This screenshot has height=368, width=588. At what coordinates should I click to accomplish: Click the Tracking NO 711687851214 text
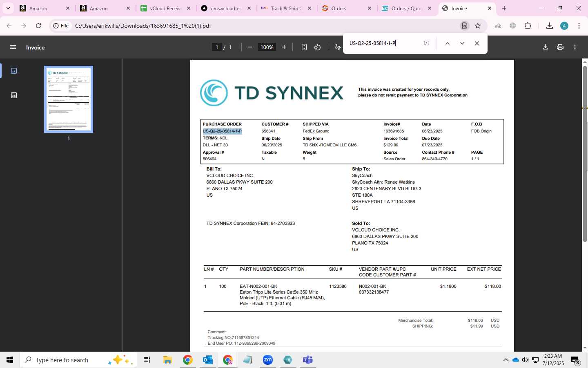pos(233,338)
